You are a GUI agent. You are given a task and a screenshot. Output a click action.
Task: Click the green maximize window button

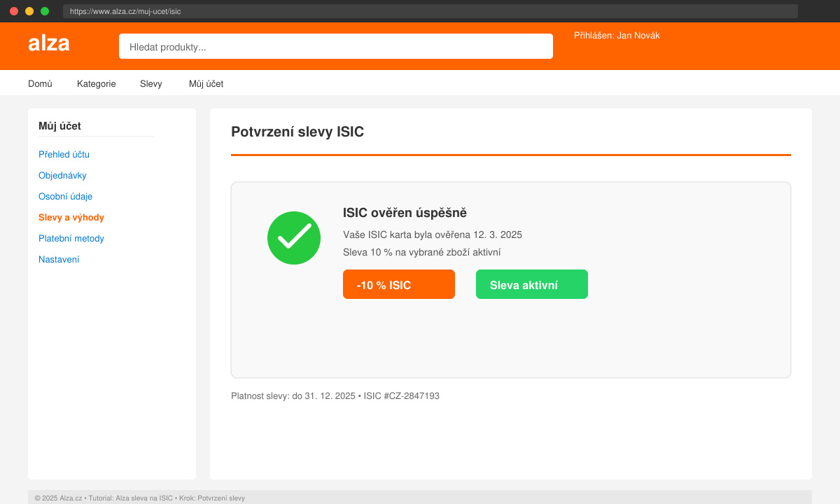coord(45,11)
